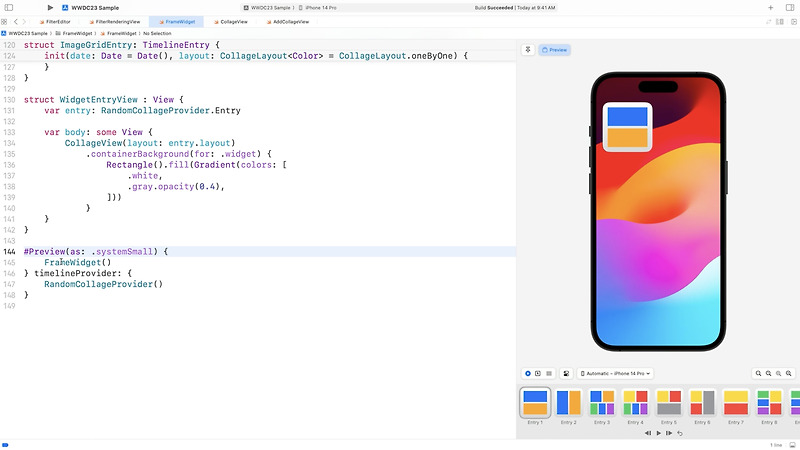Open the Automatic – iPhone 14 Pro device dropdown
The height and width of the screenshot is (450, 800).
point(616,373)
